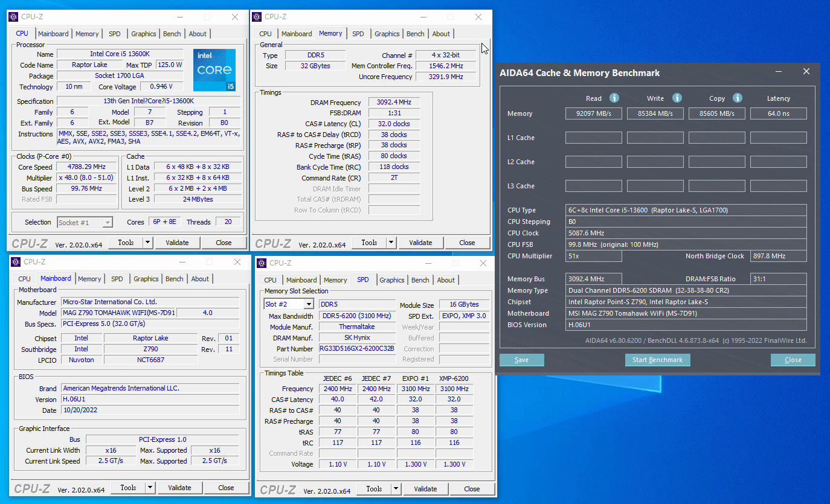Select the processor name 'Intel Core i5 13600K'
830x504 pixels.
[120, 54]
